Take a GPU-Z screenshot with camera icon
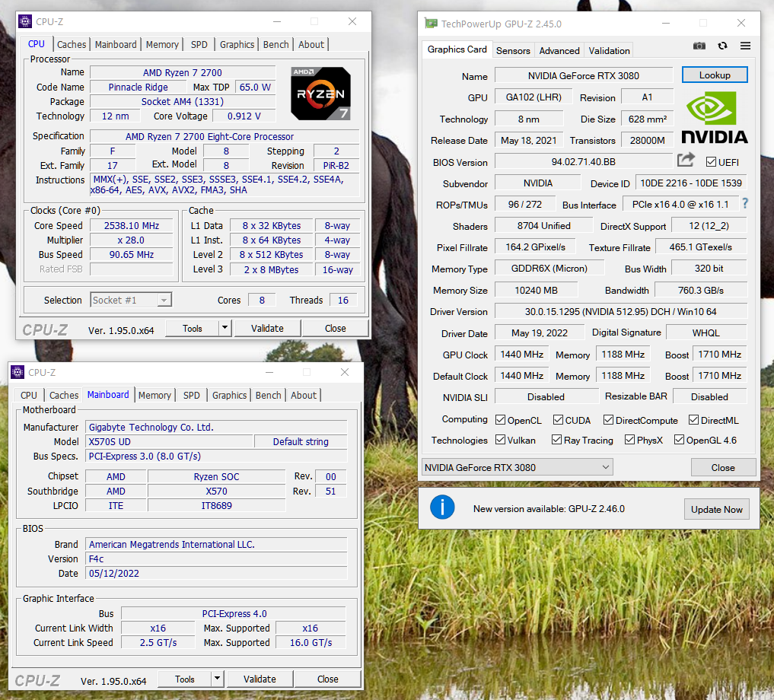 699,46
